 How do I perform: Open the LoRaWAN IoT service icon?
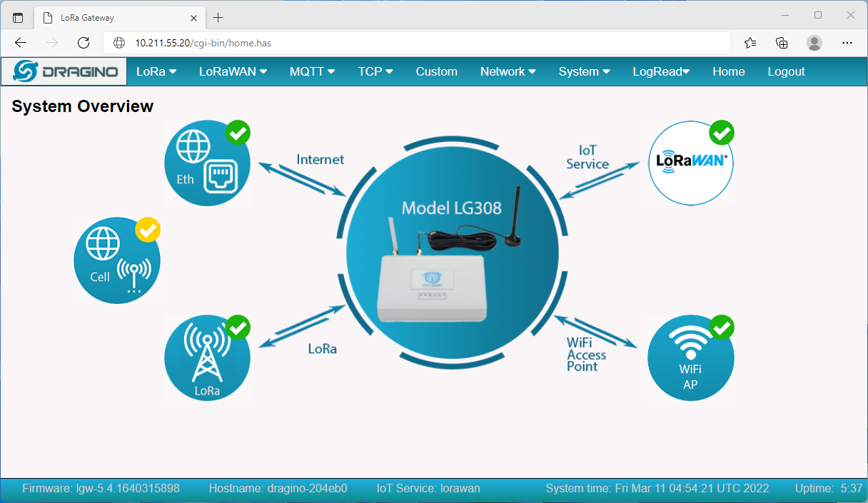tap(691, 163)
